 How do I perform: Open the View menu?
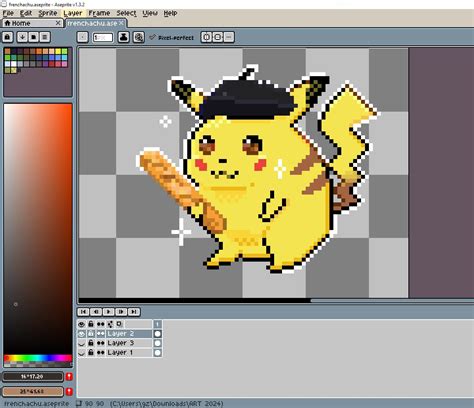150,13
